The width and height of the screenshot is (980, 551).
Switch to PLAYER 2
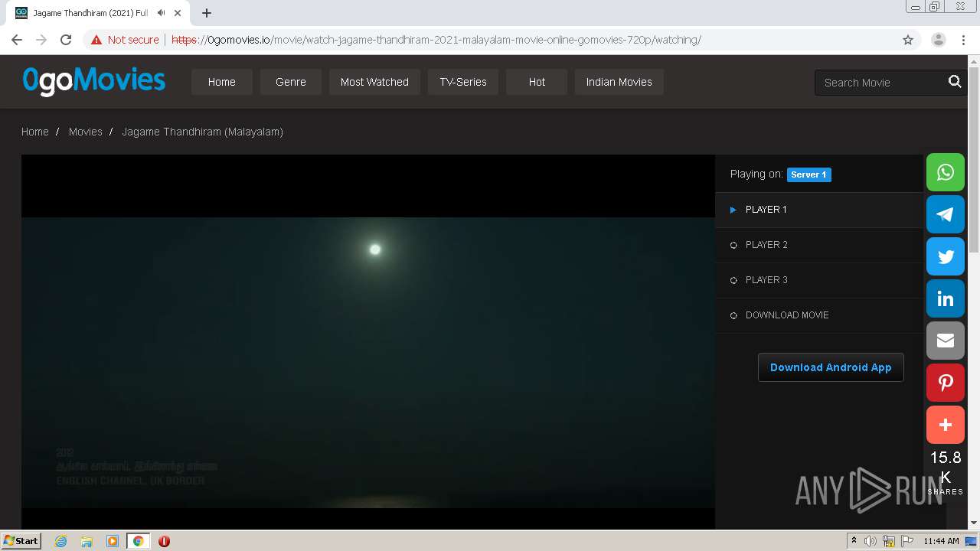pyautogui.click(x=819, y=245)
